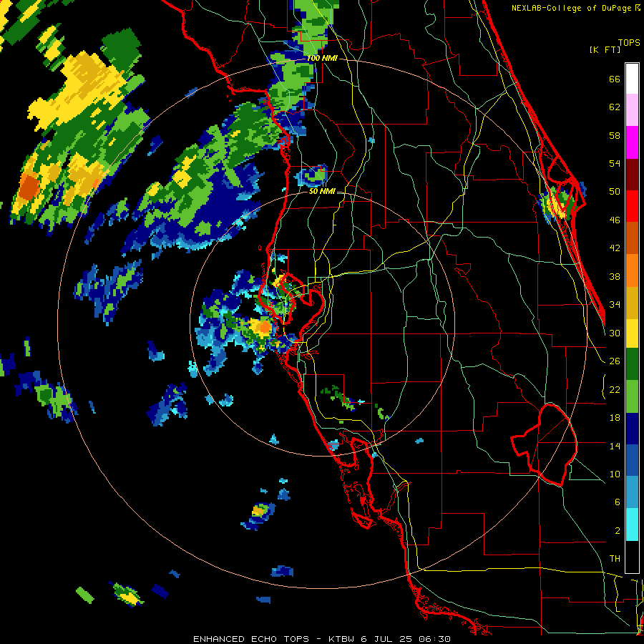
Task: Click the 50 value on the legend
Action: point(615,192)
